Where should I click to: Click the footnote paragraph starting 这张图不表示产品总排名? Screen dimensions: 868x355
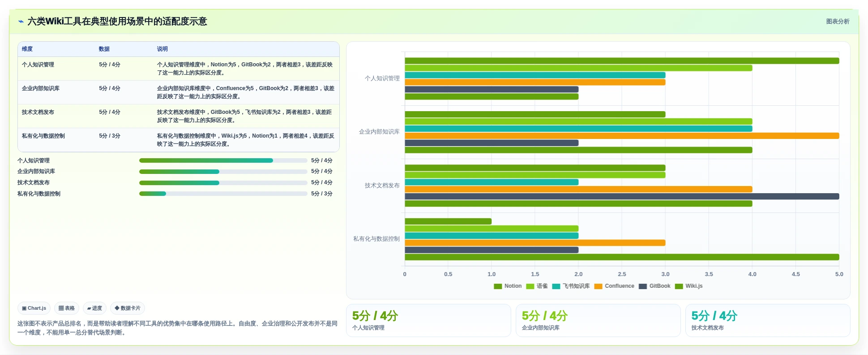point(177,328)
